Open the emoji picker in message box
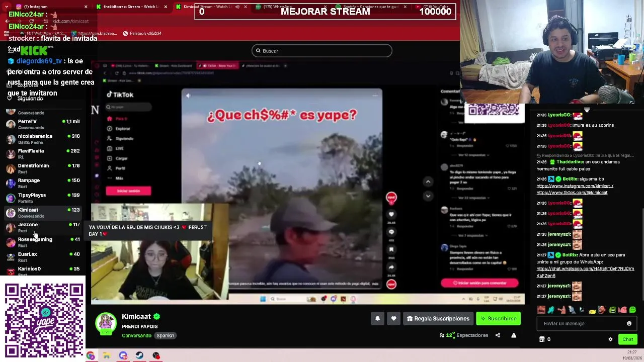 tap(629, 324)
